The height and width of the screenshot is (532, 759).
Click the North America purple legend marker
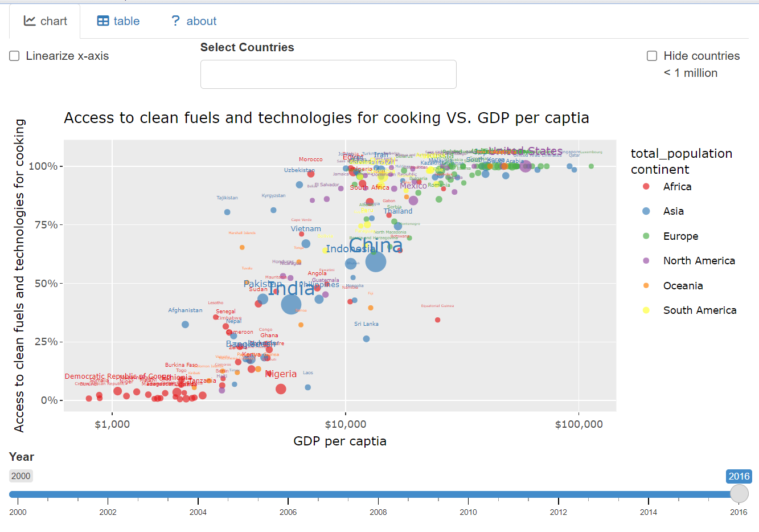click(x=646, y=261)
